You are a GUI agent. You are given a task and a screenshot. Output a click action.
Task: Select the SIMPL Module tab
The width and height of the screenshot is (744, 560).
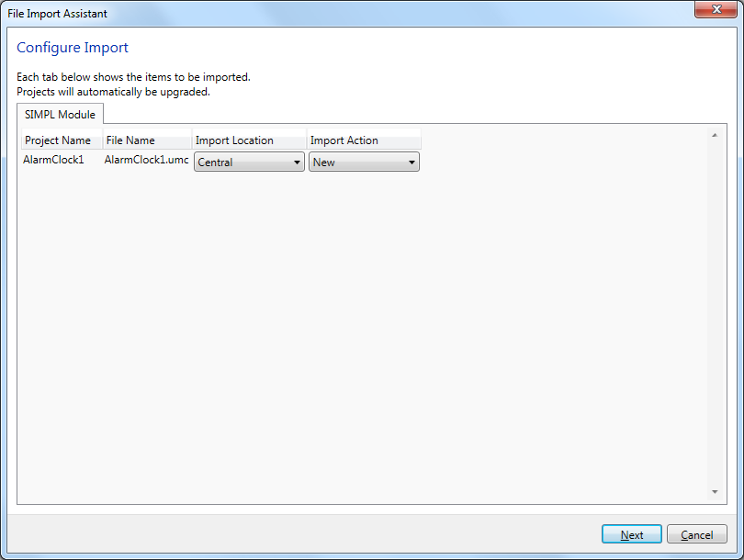point(61,114)
